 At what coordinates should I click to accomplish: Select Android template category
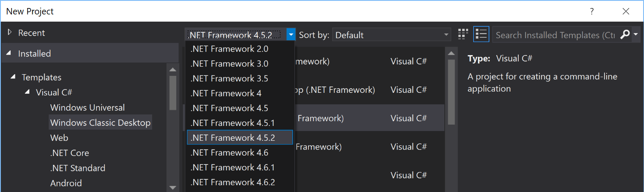(x=66, y=183)
